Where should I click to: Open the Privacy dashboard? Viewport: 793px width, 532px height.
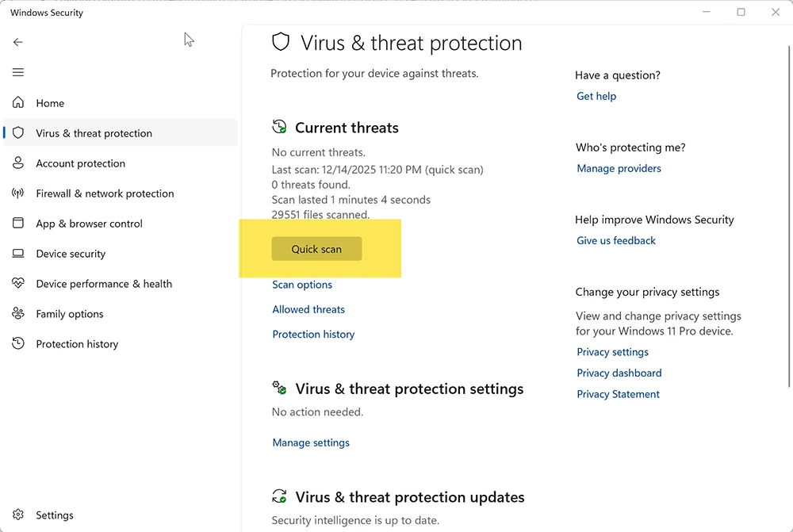619,373
